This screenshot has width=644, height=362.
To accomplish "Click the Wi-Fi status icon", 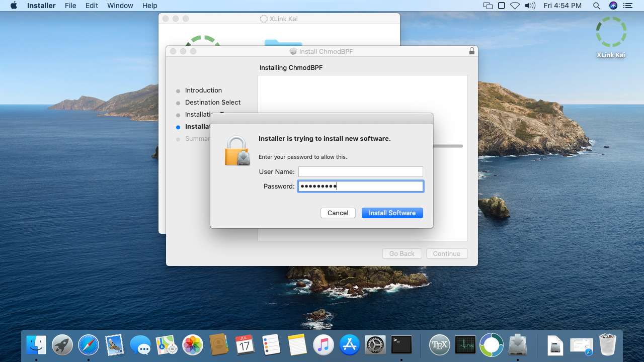I will pyautogui.click(x=515, y=6).
